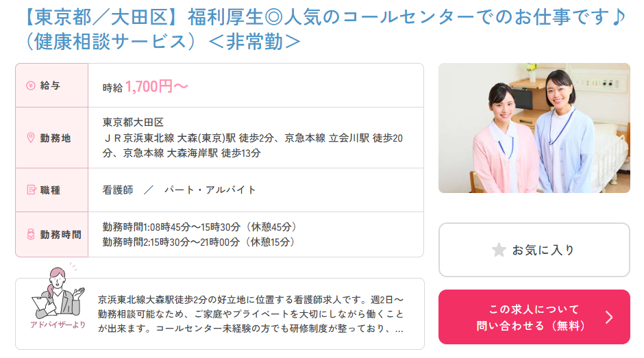The height and width of the screenshot is (358, 644).
Task: Click the working hours icon beside 勤務時間
Action: point(31,234)
